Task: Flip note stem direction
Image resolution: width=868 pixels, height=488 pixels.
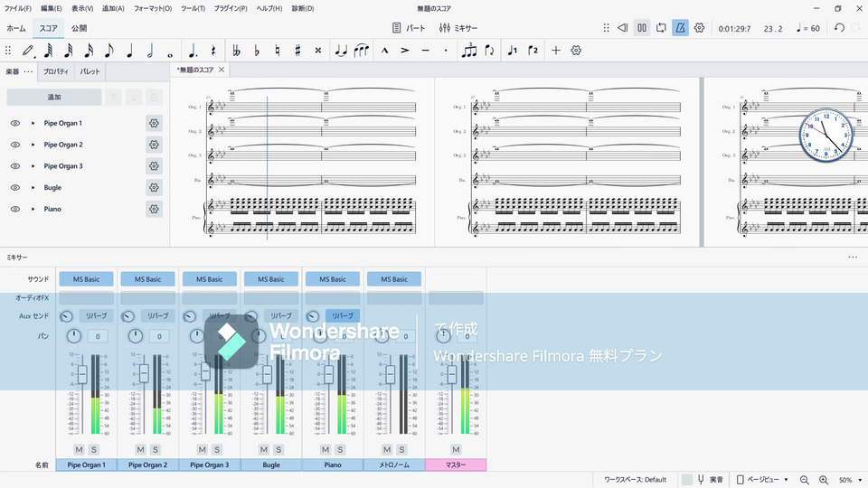Action: point(489,51)
